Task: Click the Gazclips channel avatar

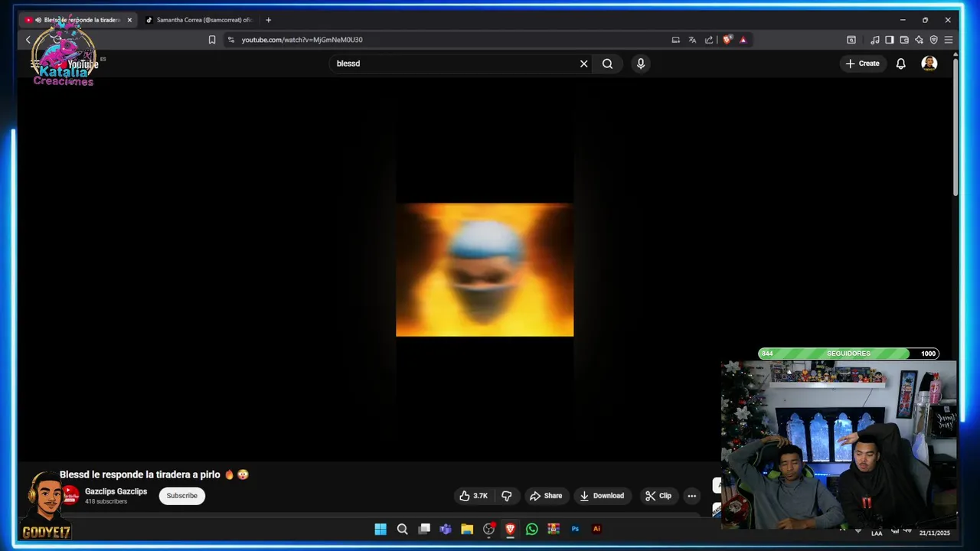Action: [x=70, y=496]
